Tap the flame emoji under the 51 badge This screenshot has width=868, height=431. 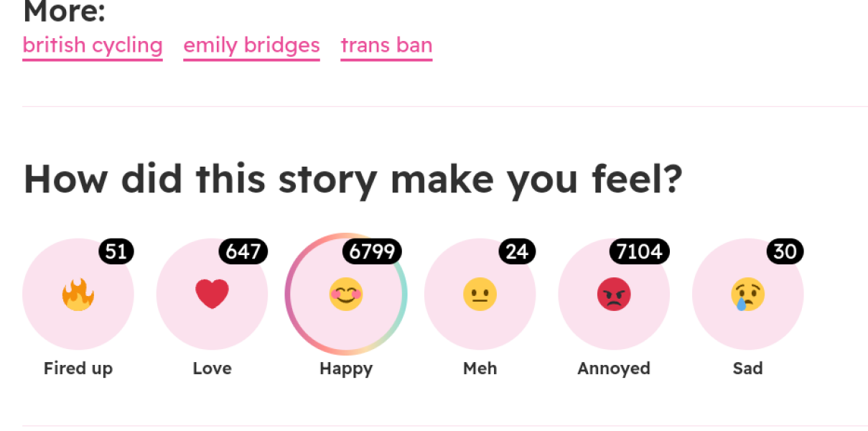click(x=78, y=294)
